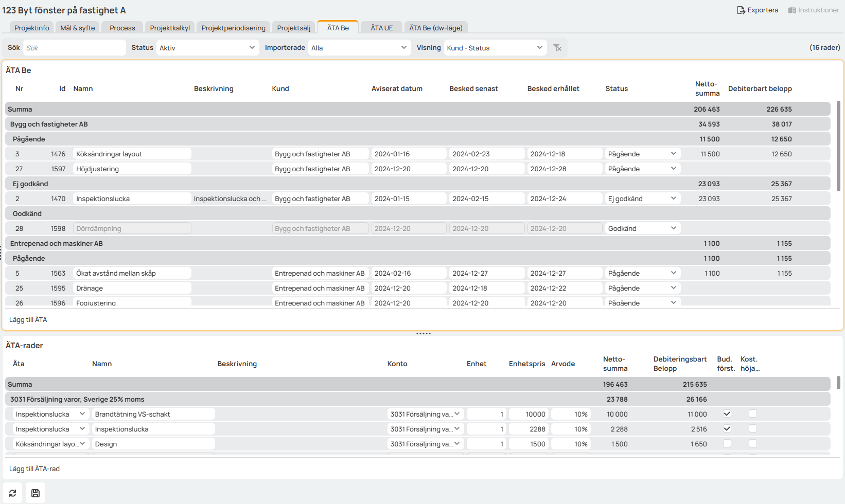Switch to the Projektperiodisering tab
The width and height of the screenshot is (845, 504).
point(234,28)
